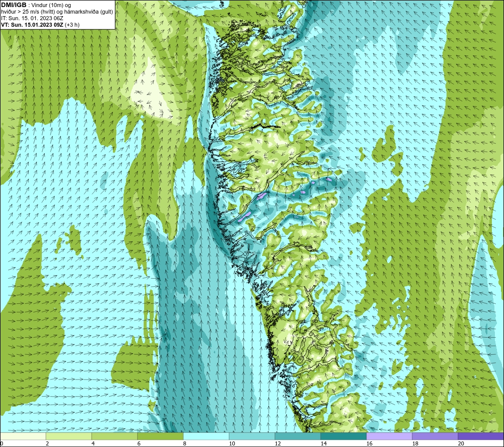Viewport: 504px width, 447px height.
Task: Click the 14–16 m/s dark teal legend swatch
Action: click(343, 436)
